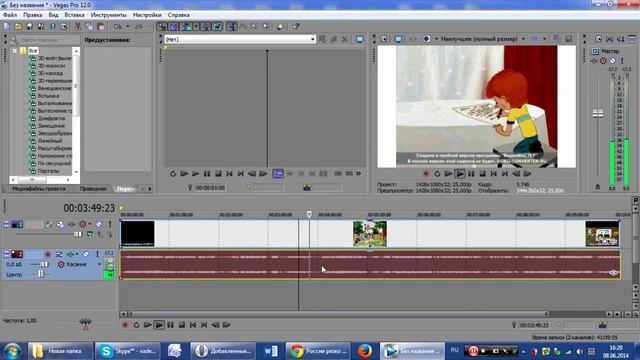The image size is (640, 360).
Task: Start recording from the timeline transport
Action: 125,325
